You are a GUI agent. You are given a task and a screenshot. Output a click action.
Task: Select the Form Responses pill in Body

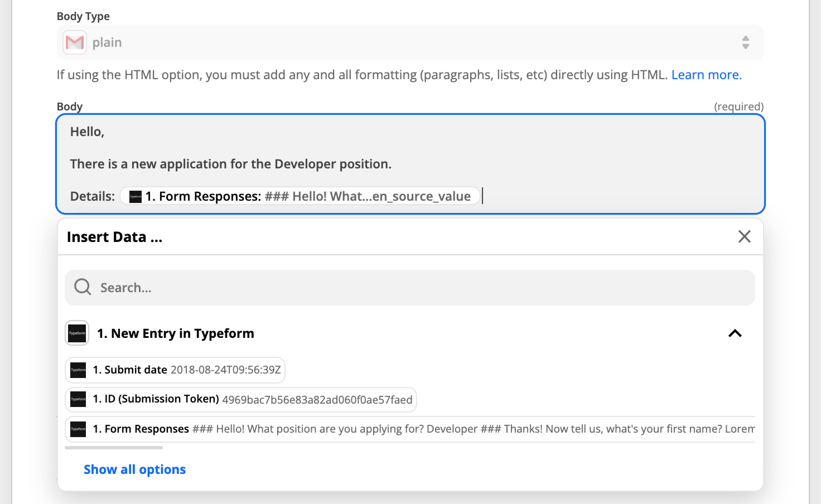tap(300, 196)
